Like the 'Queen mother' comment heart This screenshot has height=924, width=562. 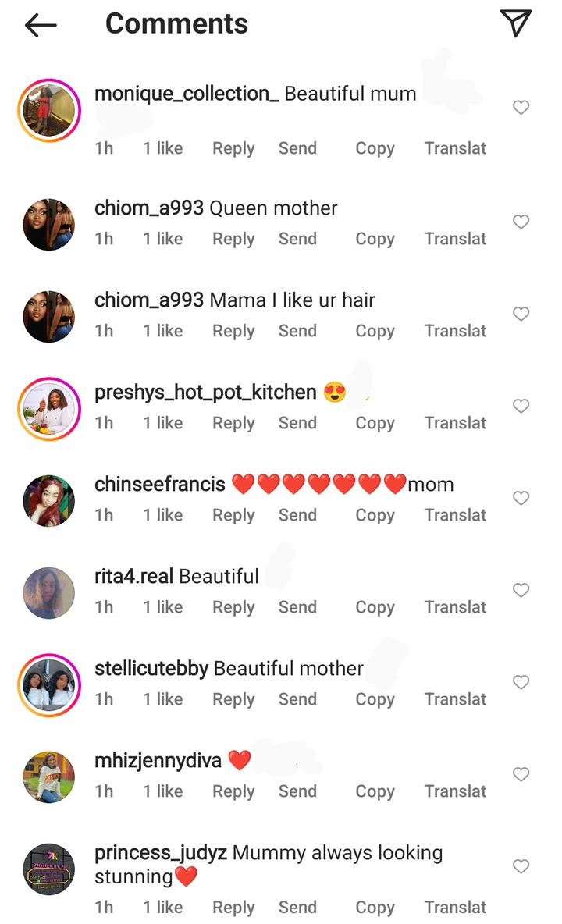point(521,222)
